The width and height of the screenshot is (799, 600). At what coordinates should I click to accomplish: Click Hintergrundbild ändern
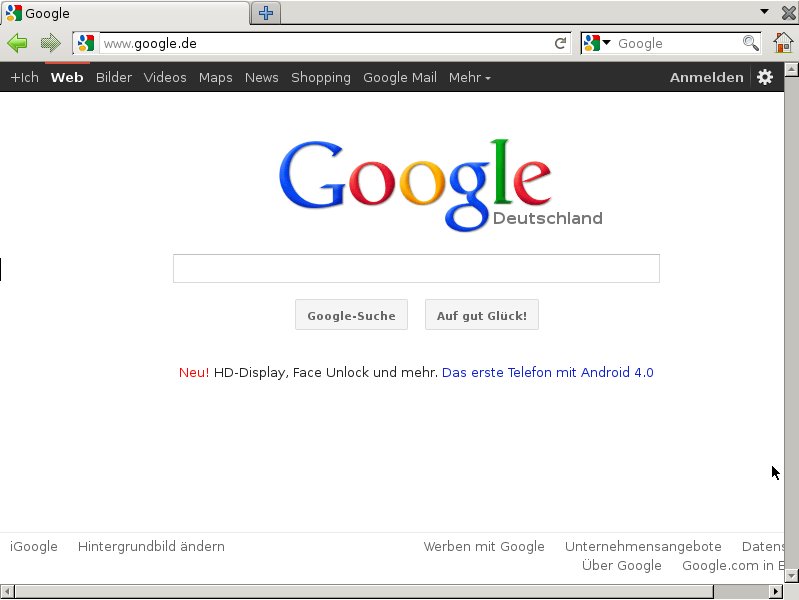click(151, 546)
